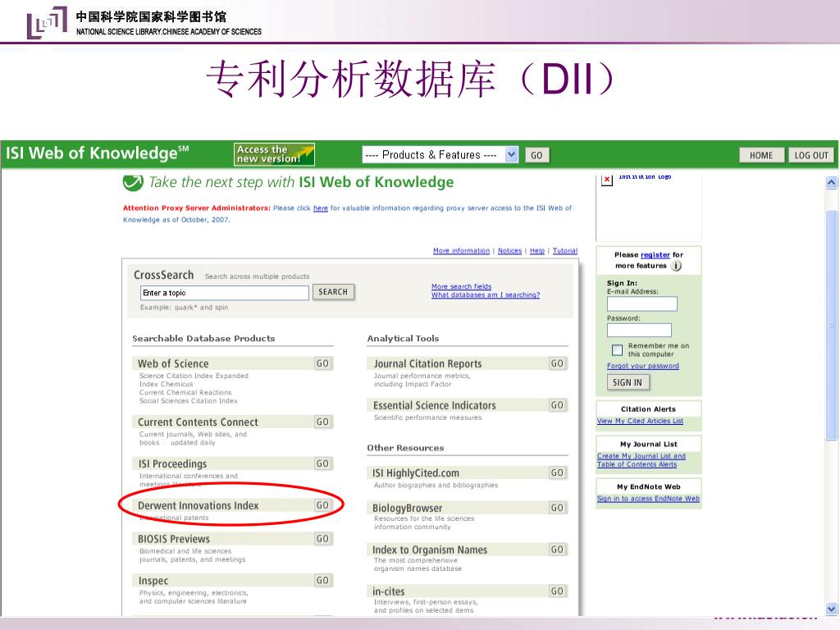This screenshot has height=630, width=840.
Task: Open What databases am I searching link
Action: pyautogui.click(x=486, y=294)
